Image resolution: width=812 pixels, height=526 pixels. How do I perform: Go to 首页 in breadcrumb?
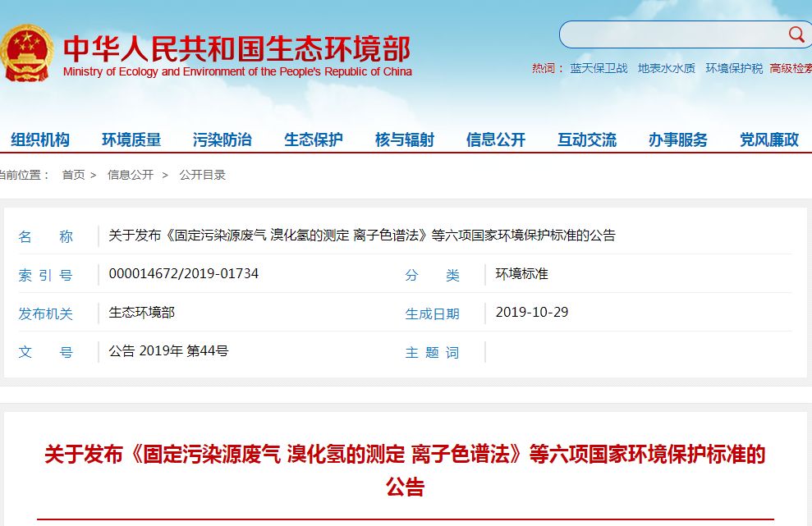tap(73, 175)
